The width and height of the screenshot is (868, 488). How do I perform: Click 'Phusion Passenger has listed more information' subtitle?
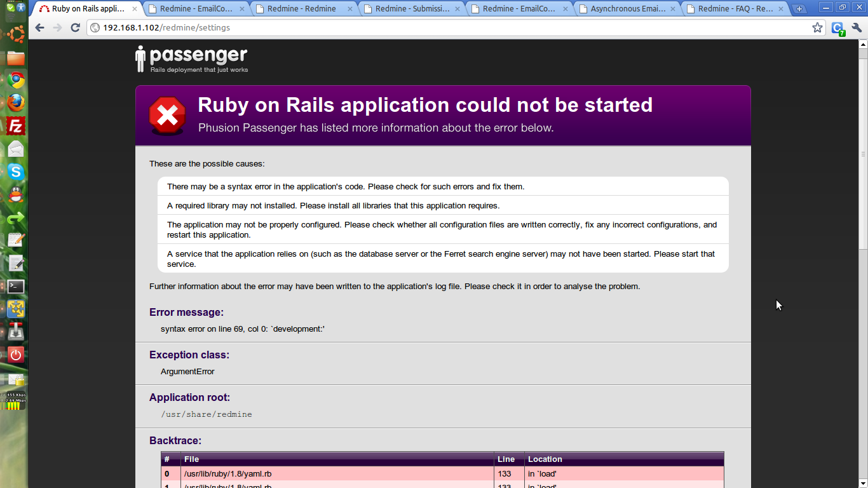tap(376, 128)
